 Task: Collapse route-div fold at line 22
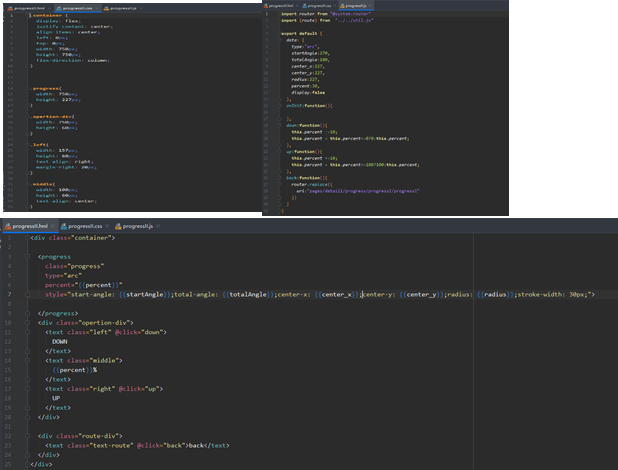pos(27,436)
